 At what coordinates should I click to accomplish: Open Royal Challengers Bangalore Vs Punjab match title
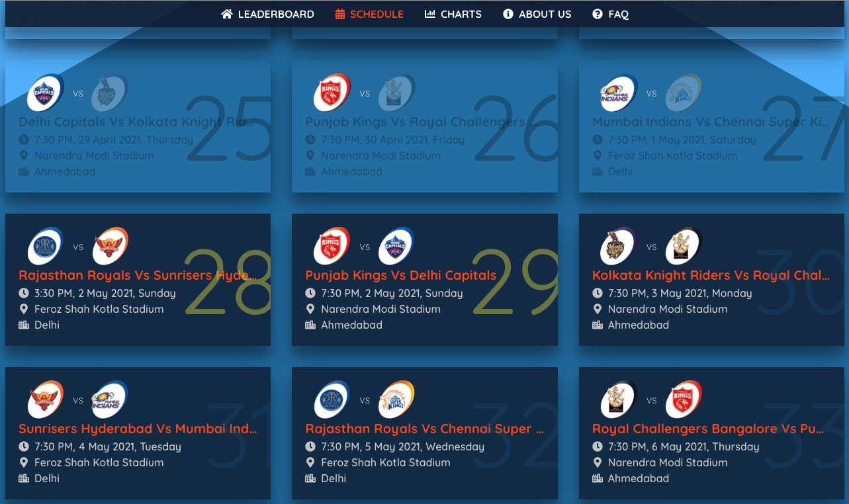[708, 429]
